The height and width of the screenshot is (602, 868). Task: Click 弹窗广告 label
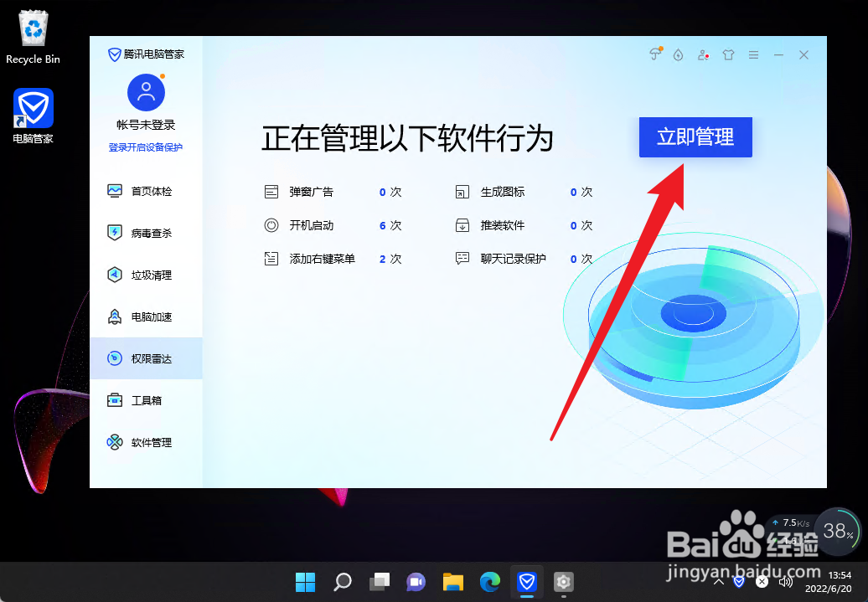(311, 192)
